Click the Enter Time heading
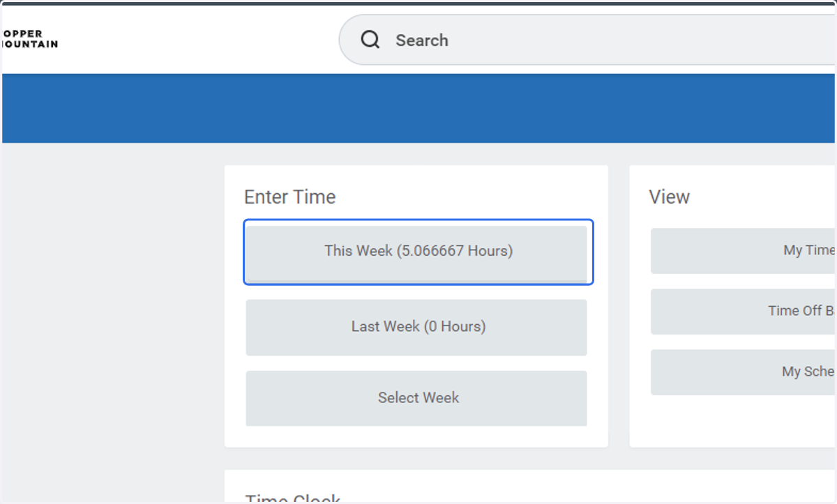Screen dimensions: 837x504 pyautogui.click(x=289, y=197)
